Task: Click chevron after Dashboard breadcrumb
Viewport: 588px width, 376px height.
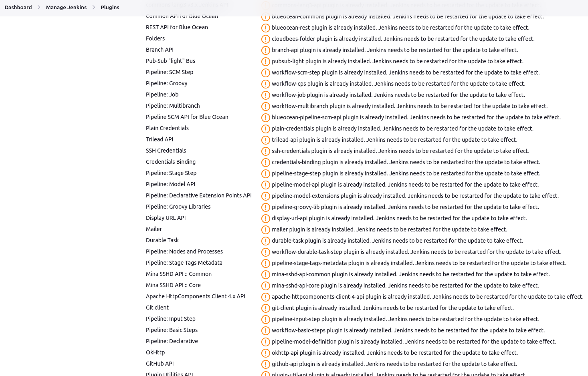Action: click(x=39, y=7)
